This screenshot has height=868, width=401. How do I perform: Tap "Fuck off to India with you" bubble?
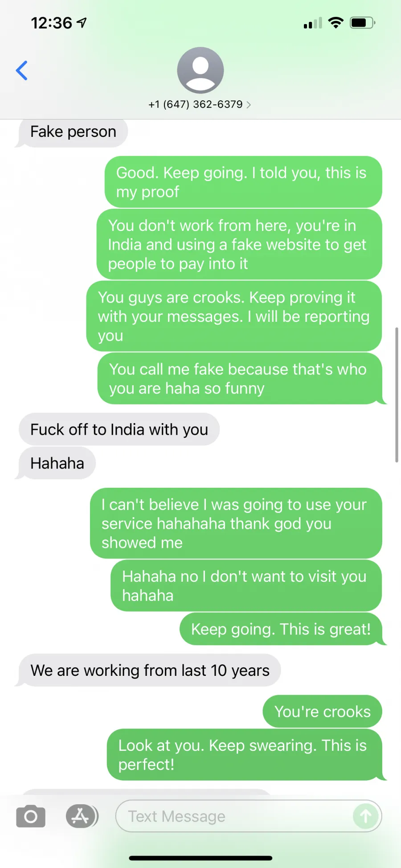[x=119, y=429]
